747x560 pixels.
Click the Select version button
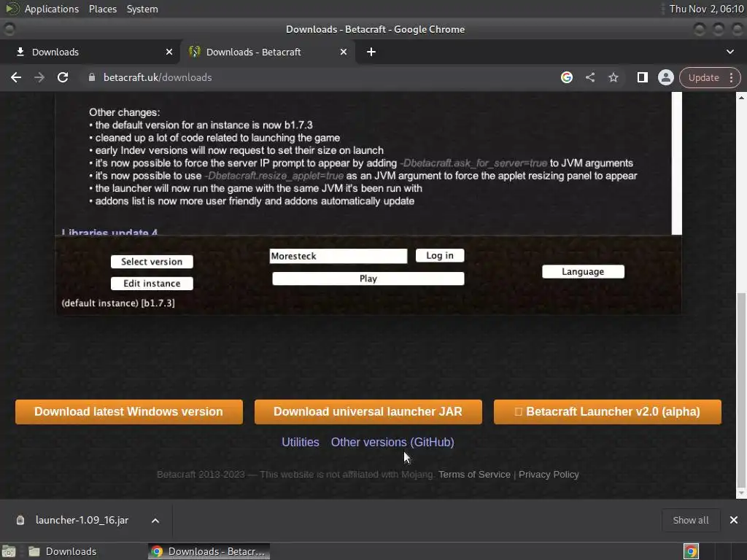152,262
